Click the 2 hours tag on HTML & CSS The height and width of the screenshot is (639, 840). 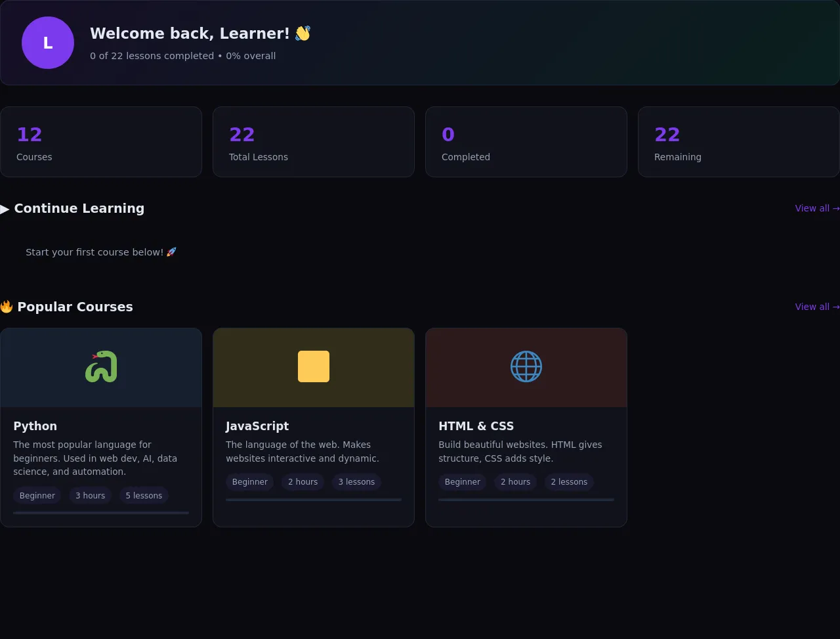[x=516, y=482]
